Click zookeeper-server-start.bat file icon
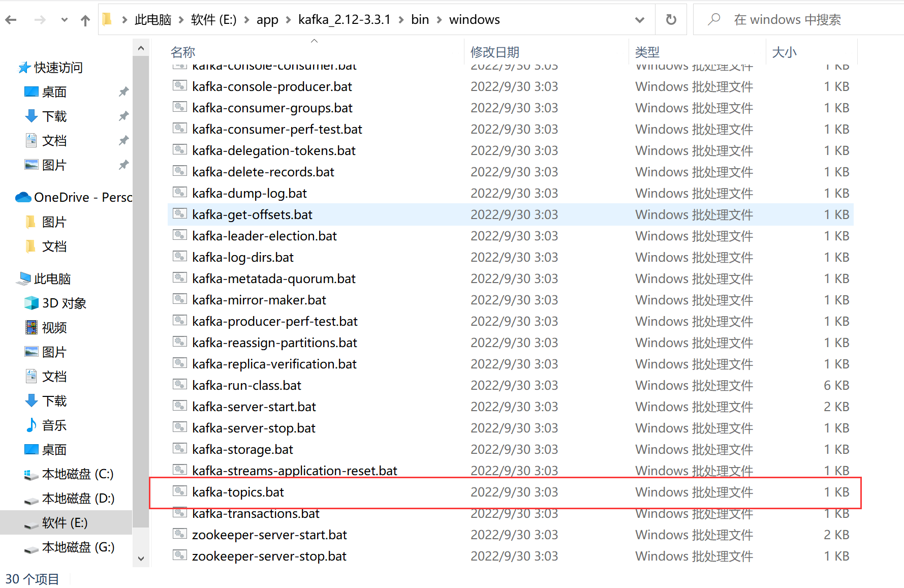 pyautogui.click(x=179, y=534)
